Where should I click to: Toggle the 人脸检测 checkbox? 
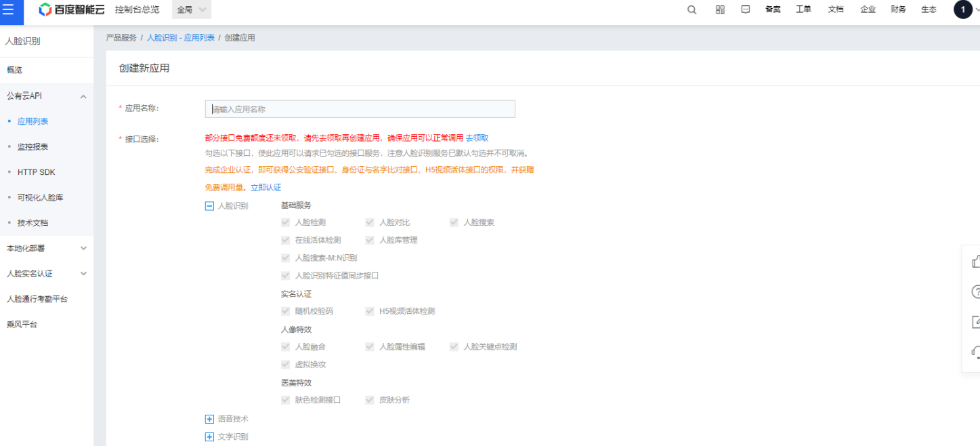pyautogui.click(x=286, y=222)
